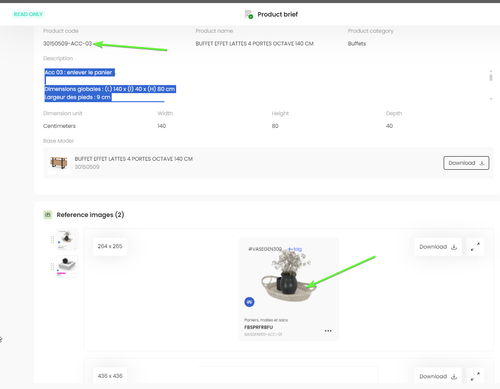Download the base model file
This screenshot has height=389, width=500.
point(466,163)
